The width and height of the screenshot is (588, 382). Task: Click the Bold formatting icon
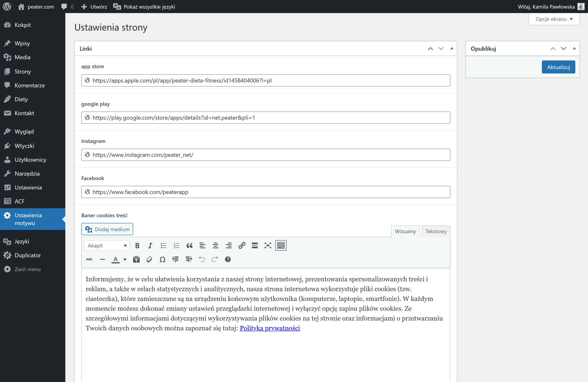137,245
